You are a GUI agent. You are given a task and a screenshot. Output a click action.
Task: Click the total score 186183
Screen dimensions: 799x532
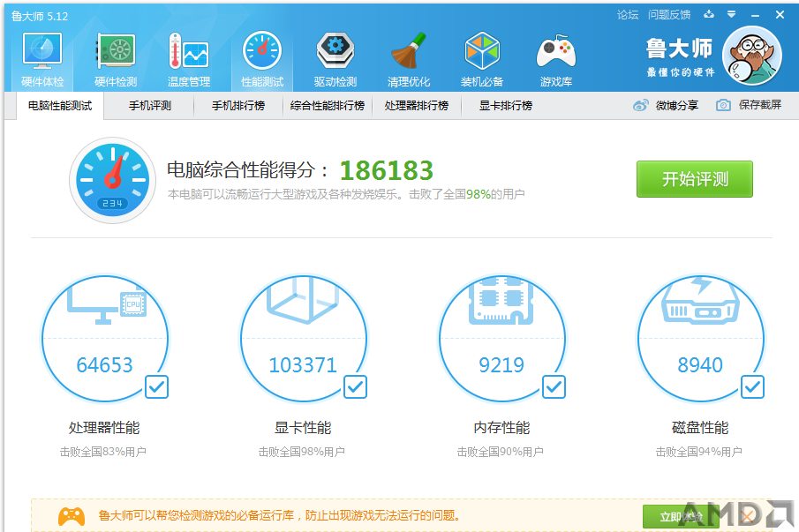coord(386,170)
